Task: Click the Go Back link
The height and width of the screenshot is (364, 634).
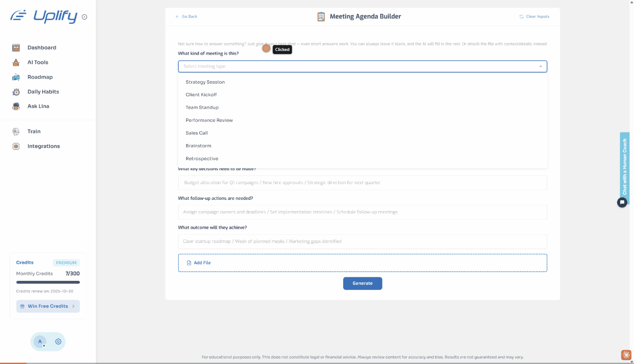Action: (186, 17)
